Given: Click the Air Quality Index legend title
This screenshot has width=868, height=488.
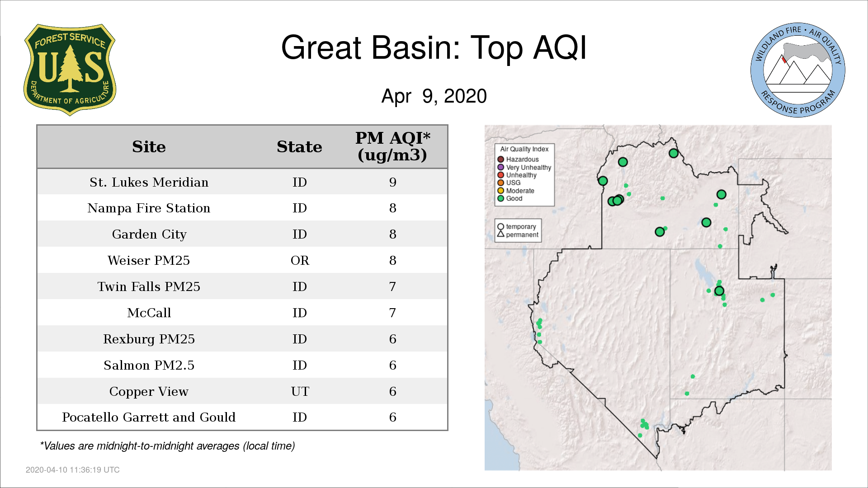Looking at the screenshot, I should pyautogui.click(x=524, y=149).
